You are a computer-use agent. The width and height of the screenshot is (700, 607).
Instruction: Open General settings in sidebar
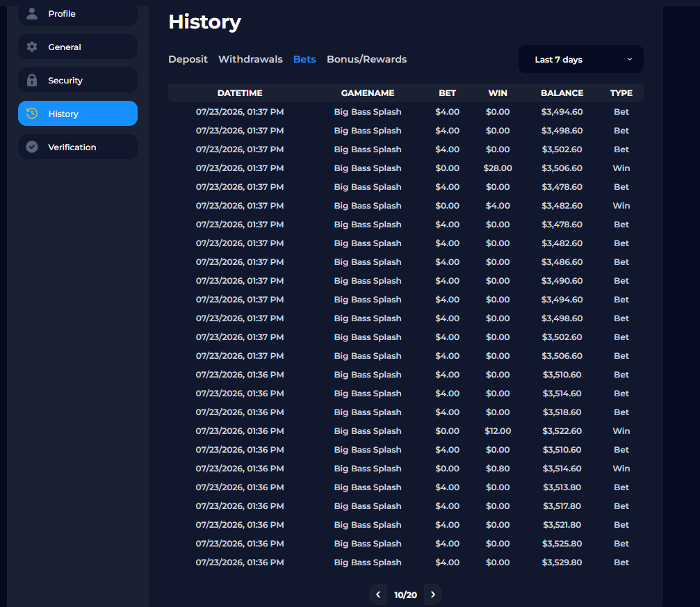coord(78,47)
